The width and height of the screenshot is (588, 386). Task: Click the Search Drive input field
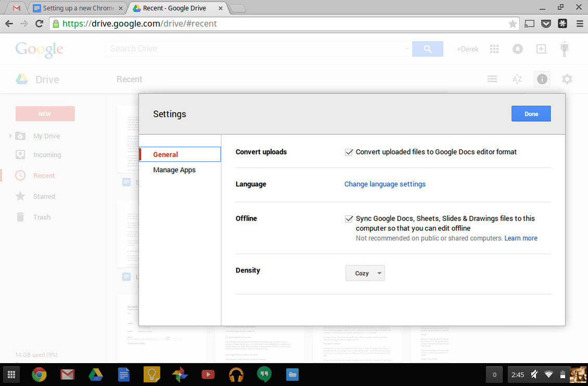point(255,49)
